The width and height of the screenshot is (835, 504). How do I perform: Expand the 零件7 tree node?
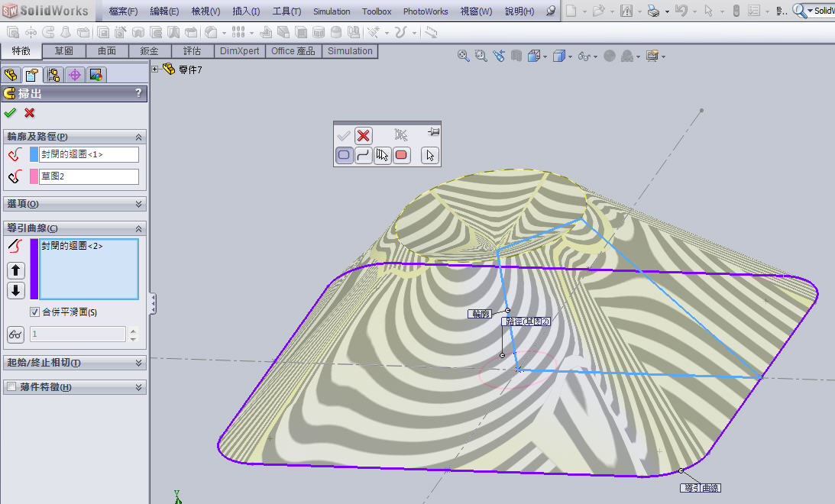(x=155, y=69)
